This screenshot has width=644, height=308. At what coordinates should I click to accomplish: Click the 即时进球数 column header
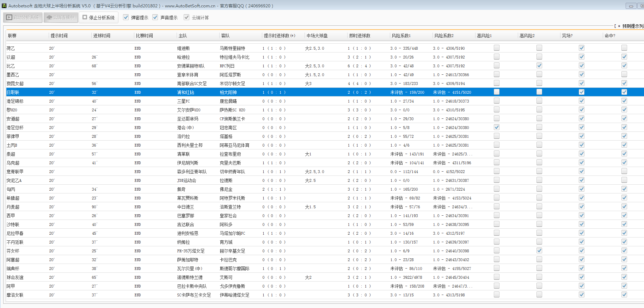click(360, 36)
